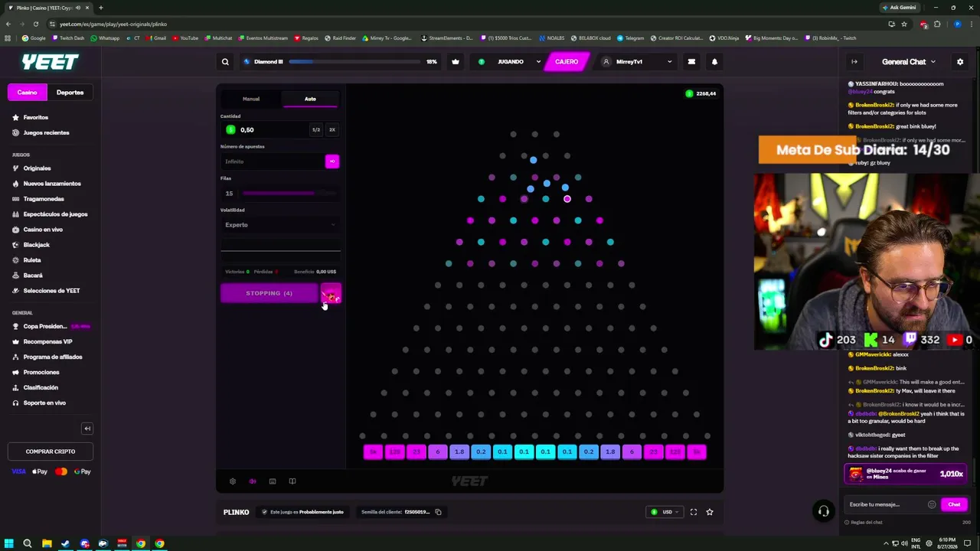Screen dimensions: 980x551
Task: Open the hotkeys keyboard icon
Action: (x=273, y=481)
